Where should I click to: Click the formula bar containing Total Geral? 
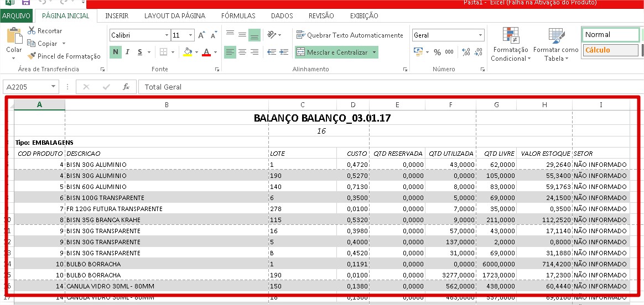(x=387, y=87)
